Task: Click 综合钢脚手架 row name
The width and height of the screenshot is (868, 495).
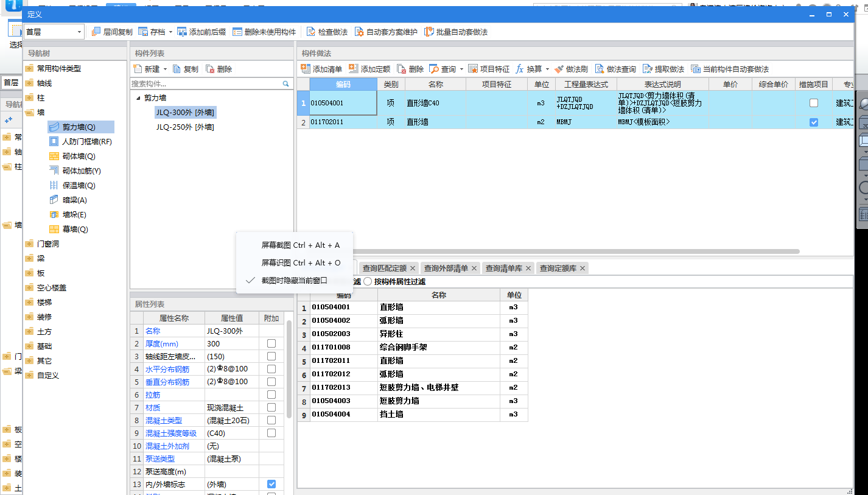Action: click(x=403, y=348)
